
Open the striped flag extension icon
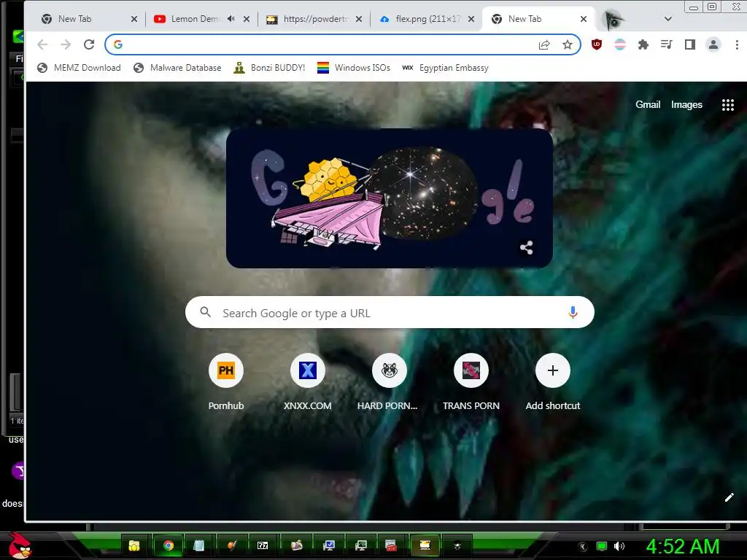tap(620, 44)
